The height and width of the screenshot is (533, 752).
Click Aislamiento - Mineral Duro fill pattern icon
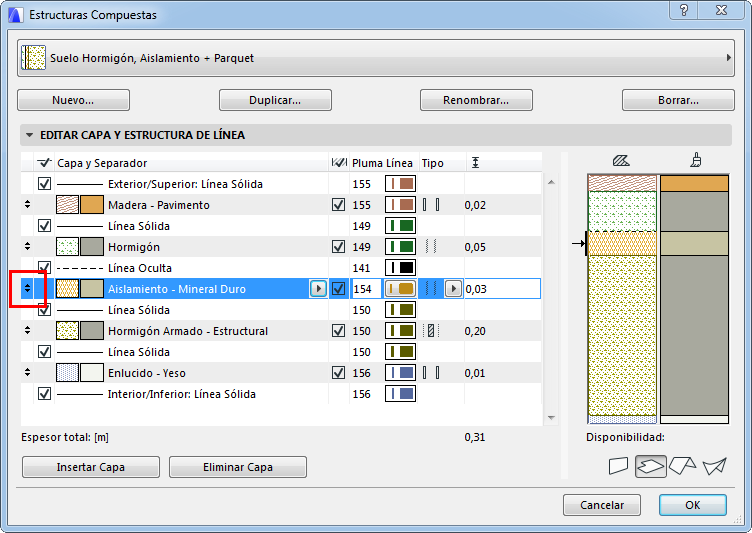tap(68, 289)
